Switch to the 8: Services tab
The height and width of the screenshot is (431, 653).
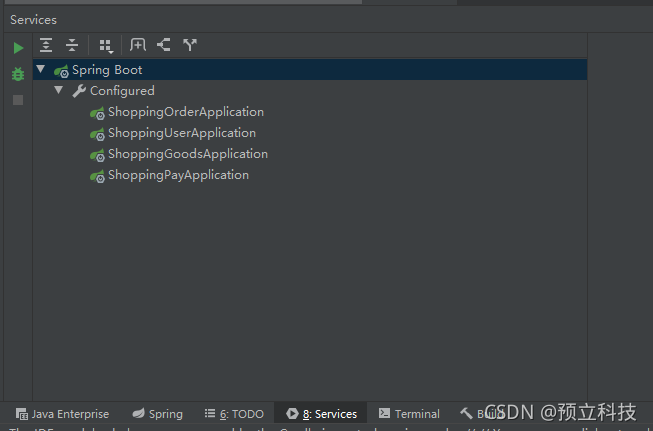click(321, 414)
